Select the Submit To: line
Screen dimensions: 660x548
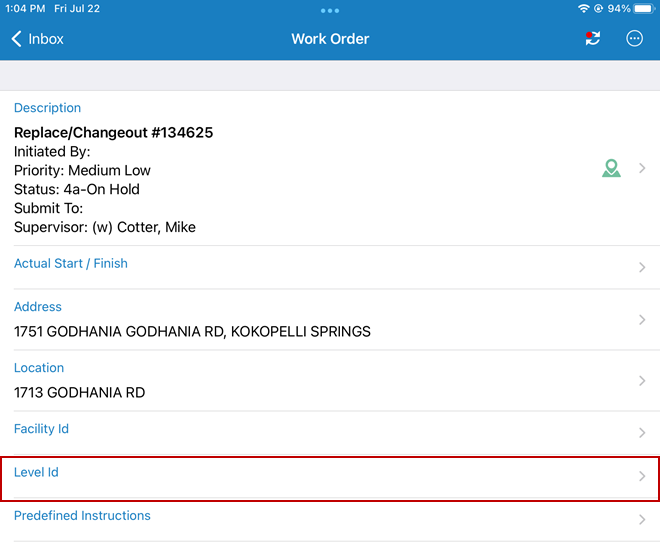coord(48,208)
